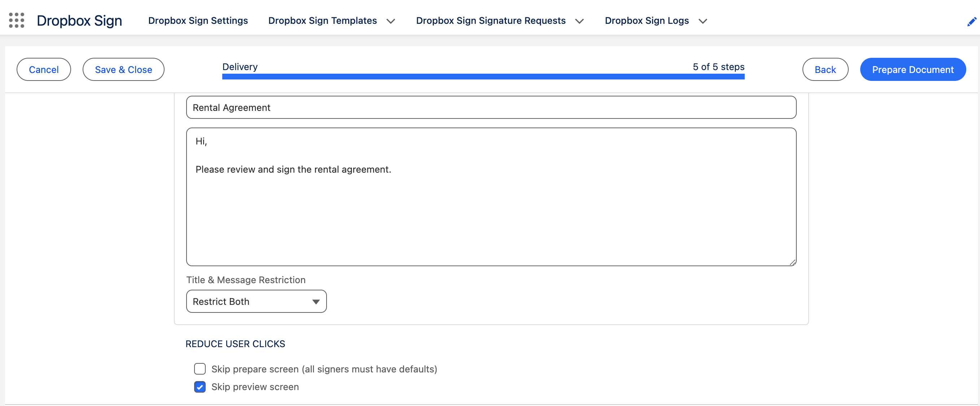Click the REDUCE USER CLICKS heading
This screenshot has width=980, height=406.
tap(235, 344)
